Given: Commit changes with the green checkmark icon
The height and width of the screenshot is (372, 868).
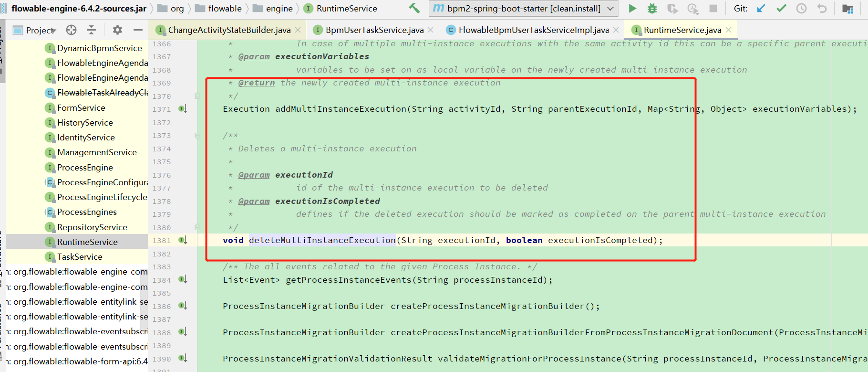Looking at the screenshot, I should (781, 8).
